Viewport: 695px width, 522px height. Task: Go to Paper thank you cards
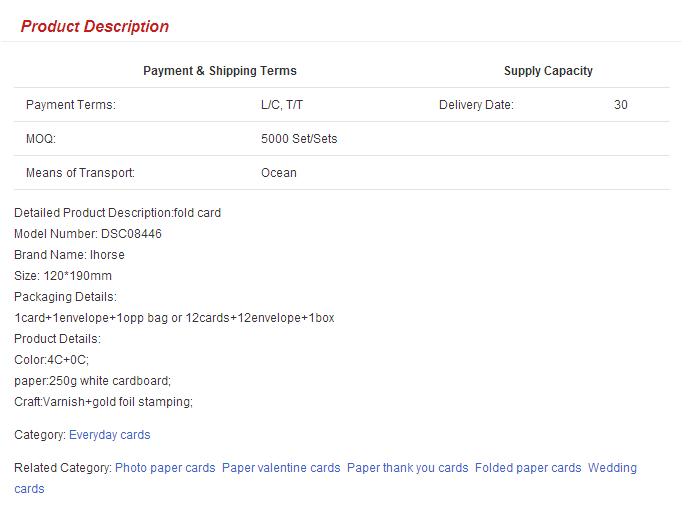407,468
